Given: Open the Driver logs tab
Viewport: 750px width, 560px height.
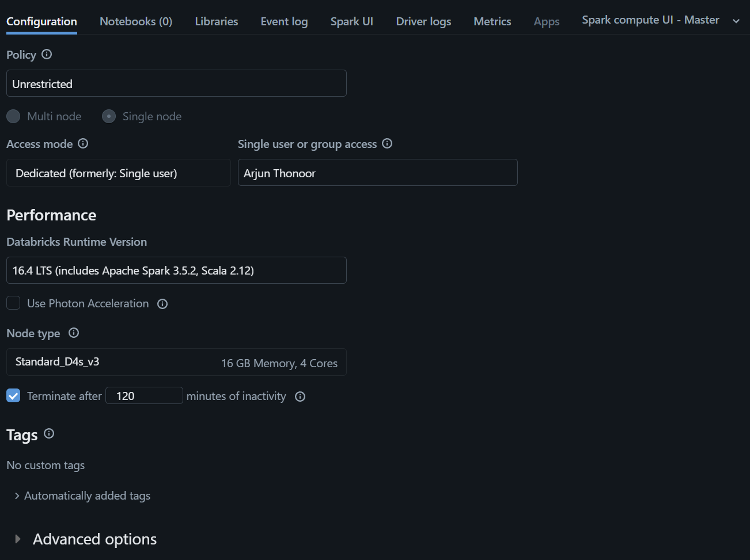Looking at the screenshot, I should (423, 21).
